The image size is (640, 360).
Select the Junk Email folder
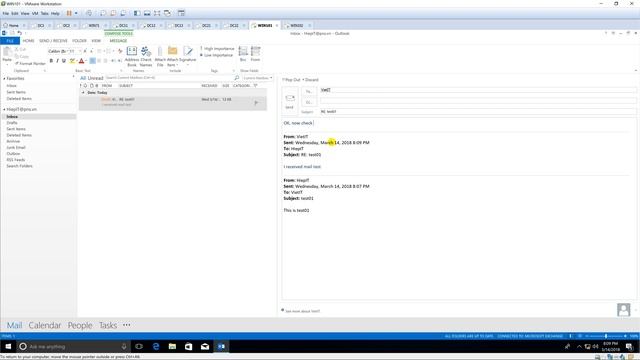(16, 147)
